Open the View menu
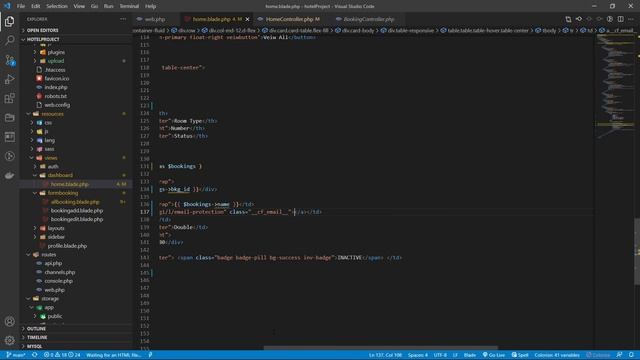The image size is (640, 360). [79, 6]
